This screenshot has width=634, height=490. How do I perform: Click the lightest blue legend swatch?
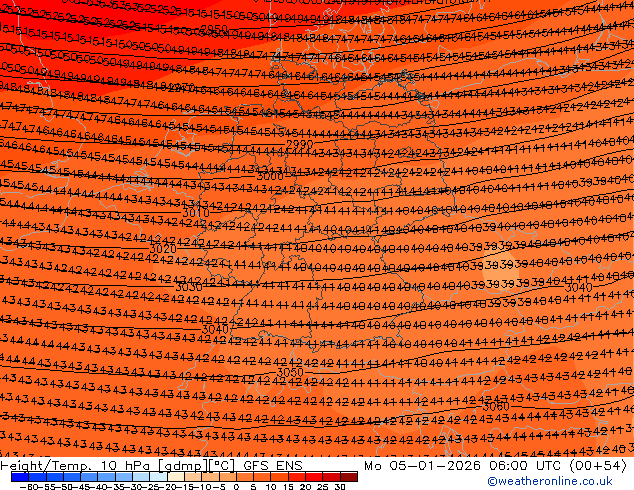click(158, 477)
